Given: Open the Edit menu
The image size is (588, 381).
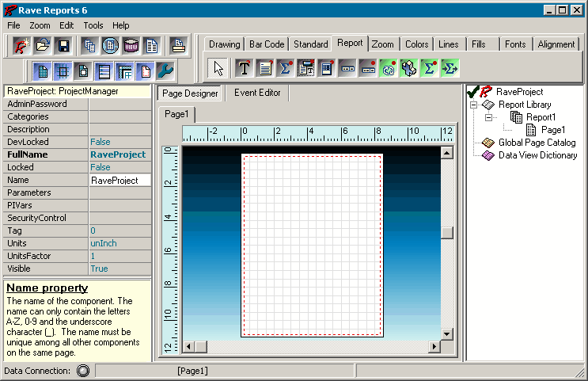Looking at the screenshot, I should click(66, 25).
